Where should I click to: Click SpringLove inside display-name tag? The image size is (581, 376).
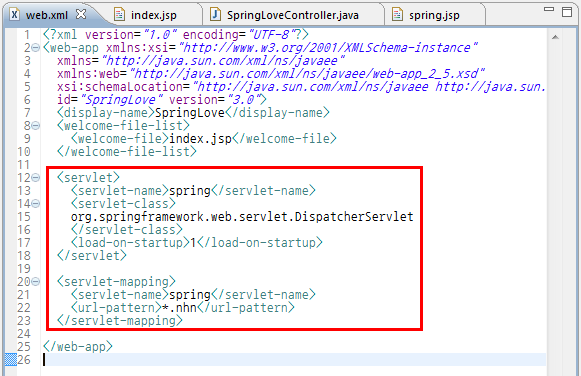[x=190, y=113]
